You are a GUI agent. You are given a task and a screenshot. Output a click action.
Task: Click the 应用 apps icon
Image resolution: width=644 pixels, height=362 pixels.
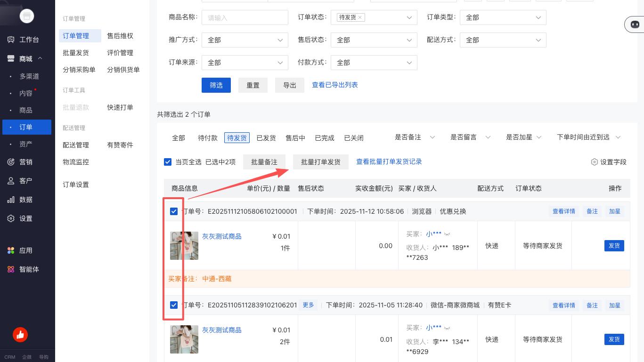pos(11,250)
